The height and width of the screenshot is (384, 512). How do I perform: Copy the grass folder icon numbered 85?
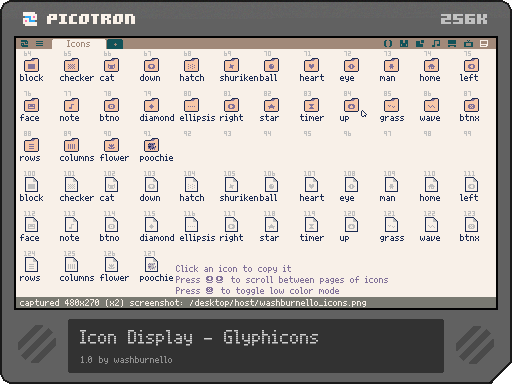[391, 105]
